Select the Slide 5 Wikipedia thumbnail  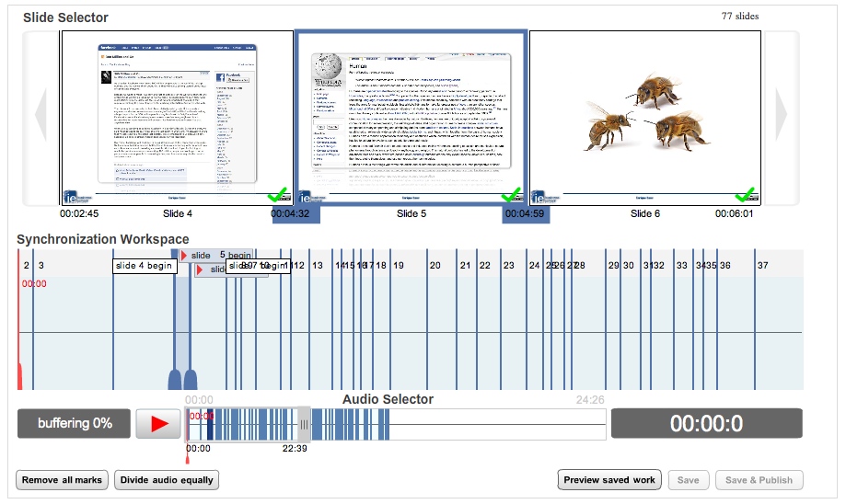pos(411,117)
